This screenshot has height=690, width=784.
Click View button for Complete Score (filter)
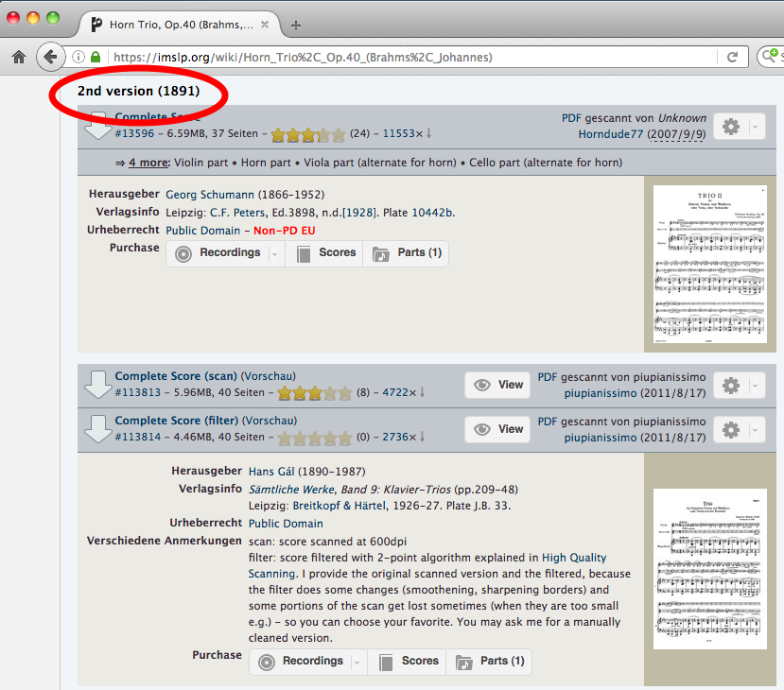point(497,429)
